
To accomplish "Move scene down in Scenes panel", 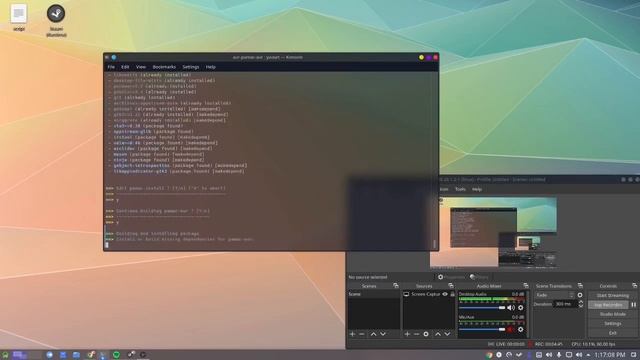I will pos(383,334).
